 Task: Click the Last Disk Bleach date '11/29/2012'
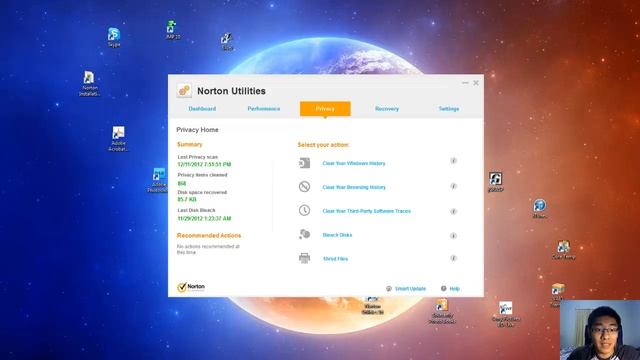pyautogui.click(x=204, y=219)
